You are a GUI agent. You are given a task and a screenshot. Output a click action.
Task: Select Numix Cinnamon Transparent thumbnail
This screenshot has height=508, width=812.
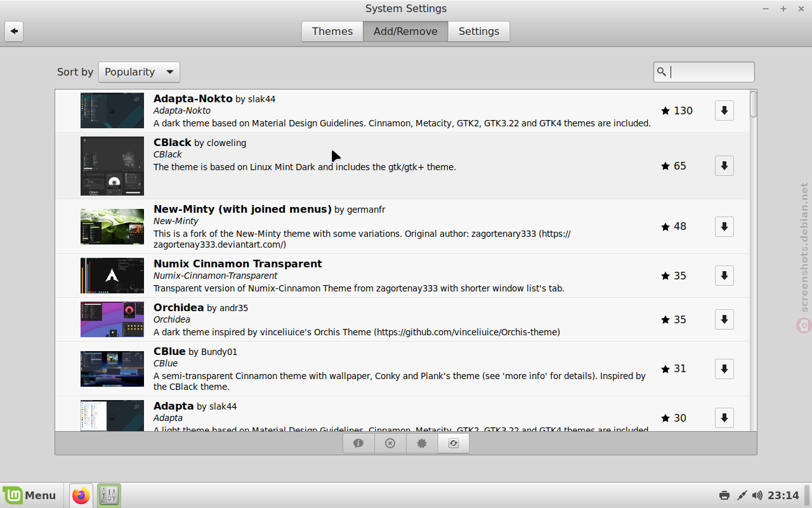[112, 276]
